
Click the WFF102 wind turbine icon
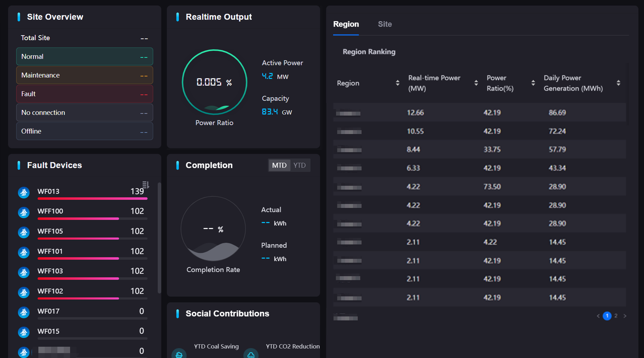24,292
